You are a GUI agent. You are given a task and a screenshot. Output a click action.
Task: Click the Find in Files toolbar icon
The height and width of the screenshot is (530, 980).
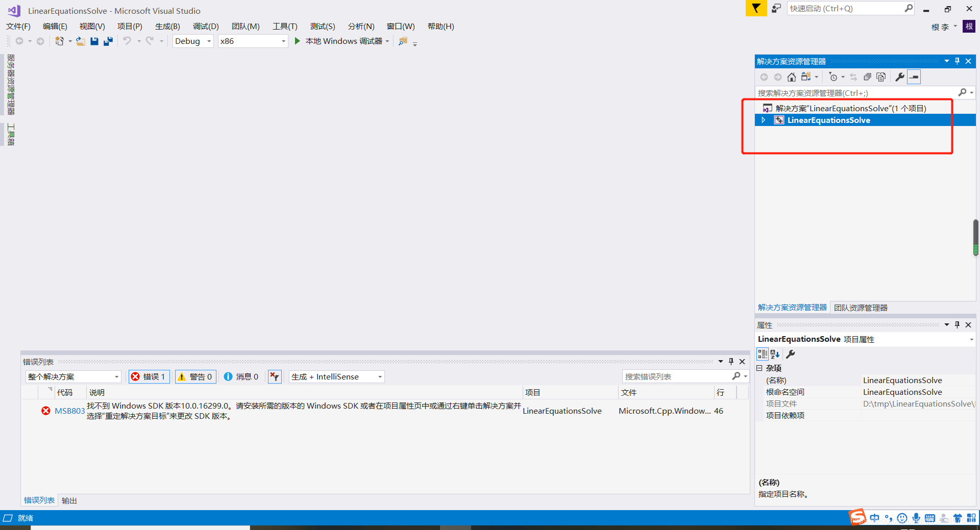[x=403, y=41]
